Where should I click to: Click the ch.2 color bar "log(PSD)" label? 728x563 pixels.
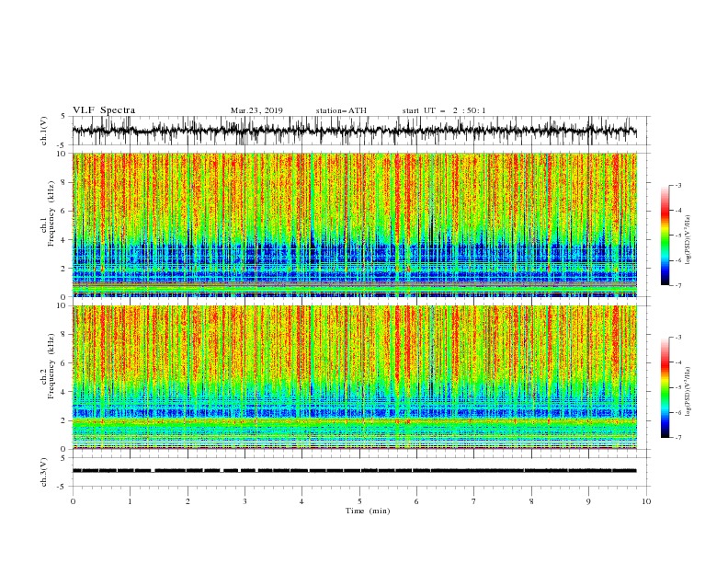click(688, 391)
